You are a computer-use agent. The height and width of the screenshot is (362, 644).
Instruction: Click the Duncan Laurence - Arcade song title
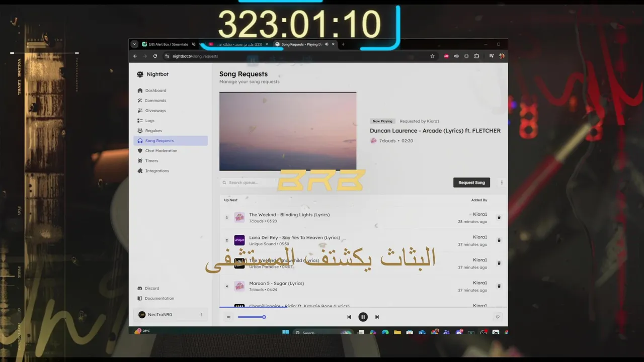click(435, 131)
